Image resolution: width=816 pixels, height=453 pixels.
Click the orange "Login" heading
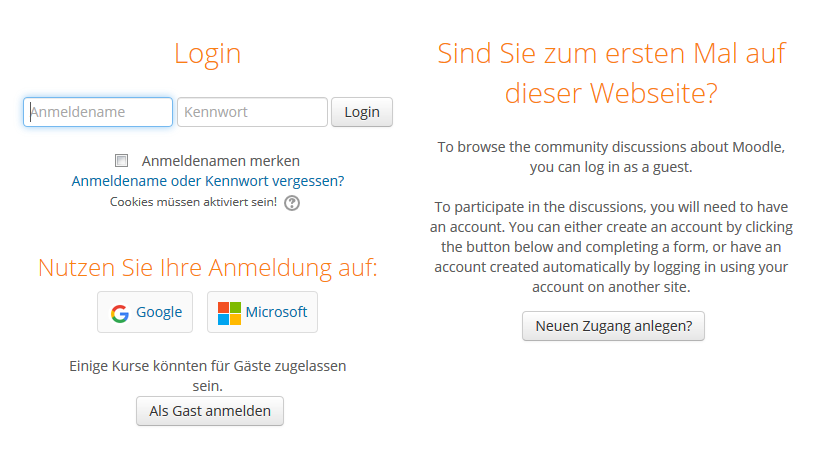coord(207,53)
